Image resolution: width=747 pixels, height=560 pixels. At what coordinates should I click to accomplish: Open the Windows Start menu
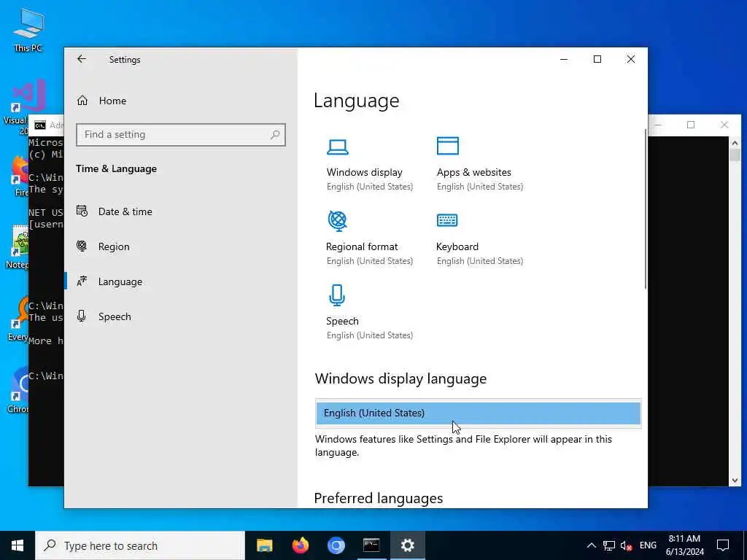click(x=18, y=545)
